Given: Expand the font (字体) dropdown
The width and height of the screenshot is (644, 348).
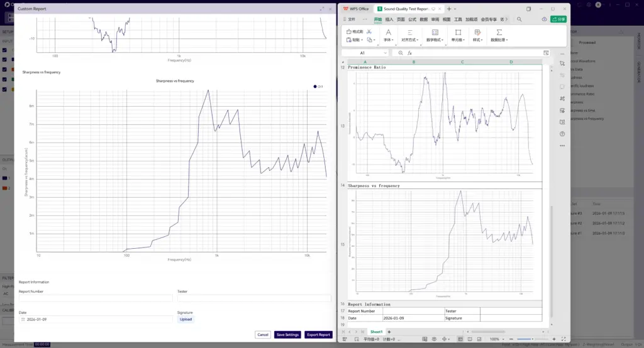Looking at the screenshot, I should (388, 40).
